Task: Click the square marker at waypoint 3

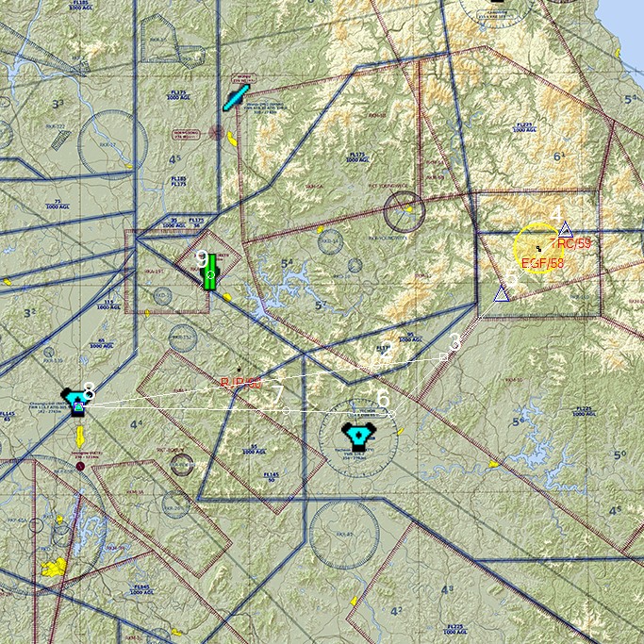Action: tap(443, 357)
